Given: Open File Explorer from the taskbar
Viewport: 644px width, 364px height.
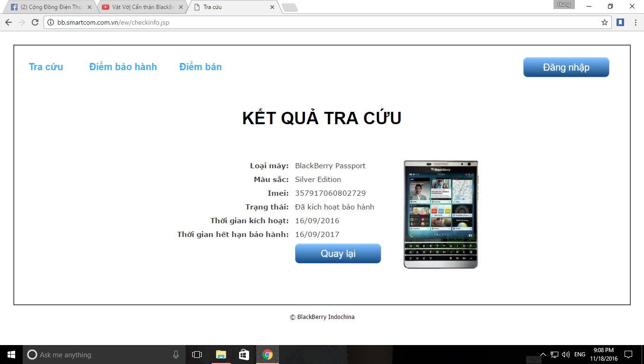Looking at the screenshot, I should (221, 354).
